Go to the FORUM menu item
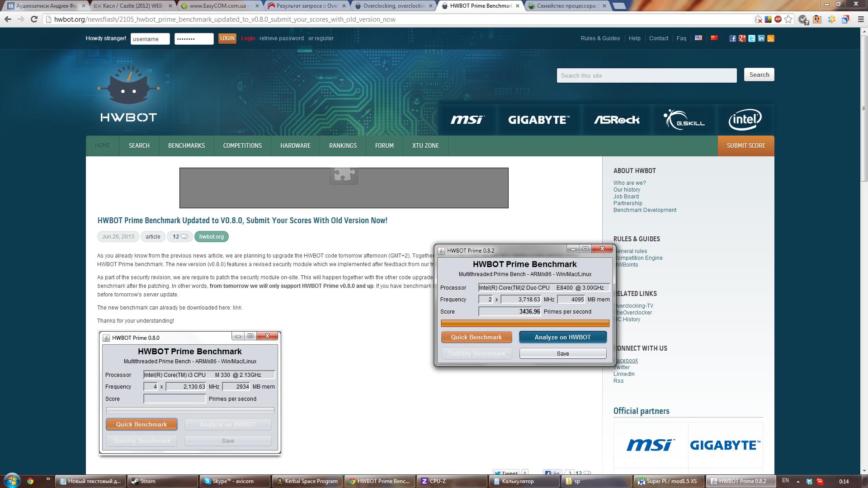 pyautogui.click(x=384, y=145)
